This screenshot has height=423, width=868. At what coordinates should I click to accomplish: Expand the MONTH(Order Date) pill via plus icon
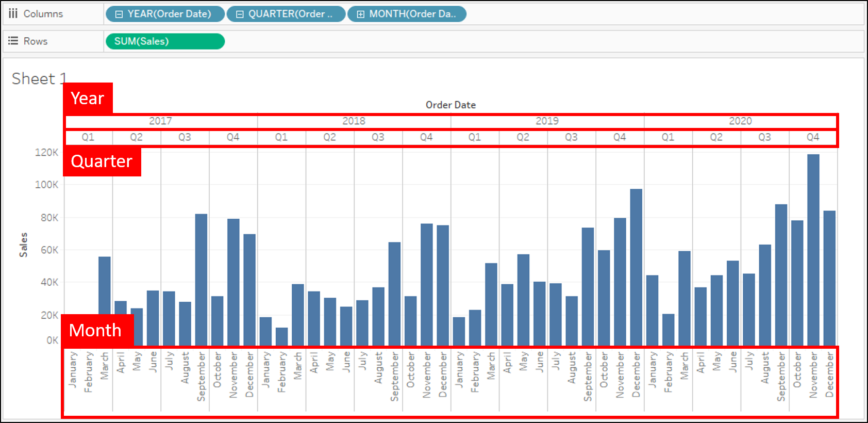point(360,14)
